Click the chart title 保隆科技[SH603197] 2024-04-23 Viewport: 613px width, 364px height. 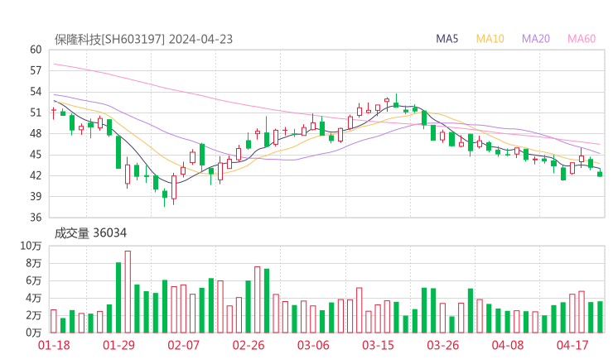pyautogui.click(x=143, y=40)
